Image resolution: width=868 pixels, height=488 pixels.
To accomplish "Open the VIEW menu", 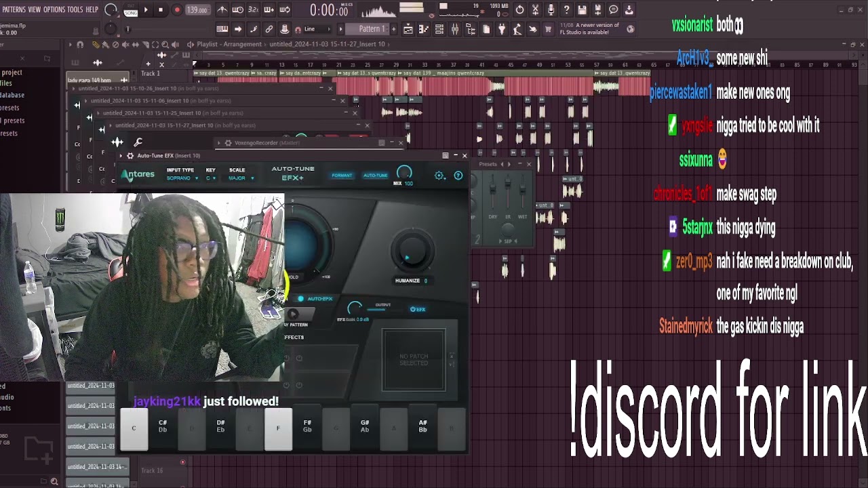I will [x=34, y=9].
